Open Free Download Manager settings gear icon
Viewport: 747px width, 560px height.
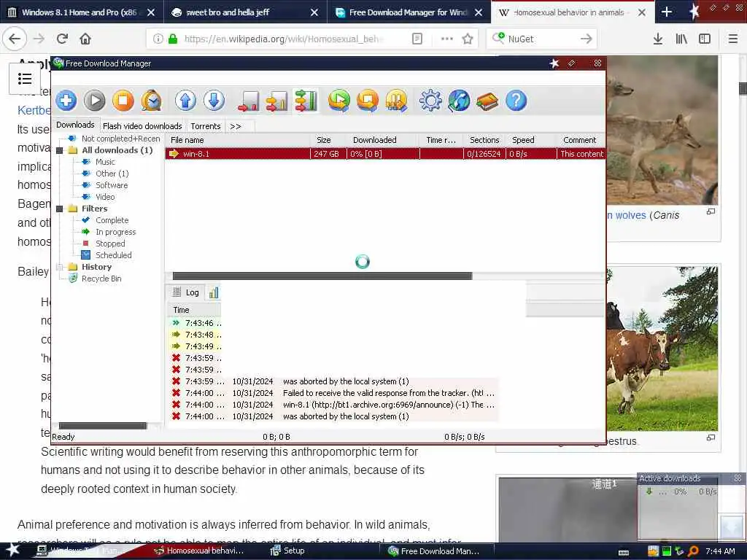click(x=430, y=101)
